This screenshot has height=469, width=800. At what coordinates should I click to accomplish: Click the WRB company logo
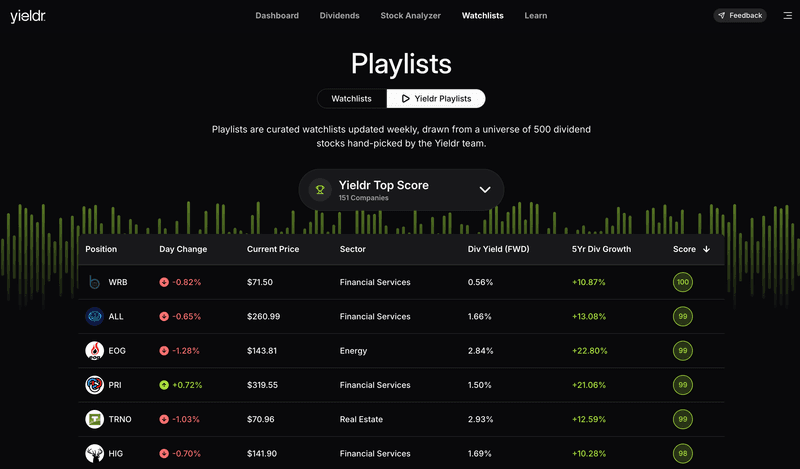pos(94,282)
